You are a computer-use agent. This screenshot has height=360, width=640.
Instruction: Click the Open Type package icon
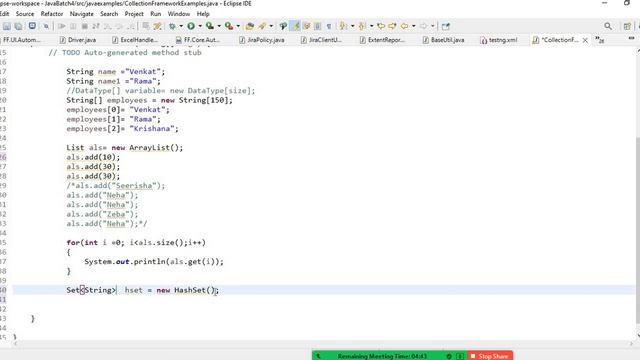[250, 26]
